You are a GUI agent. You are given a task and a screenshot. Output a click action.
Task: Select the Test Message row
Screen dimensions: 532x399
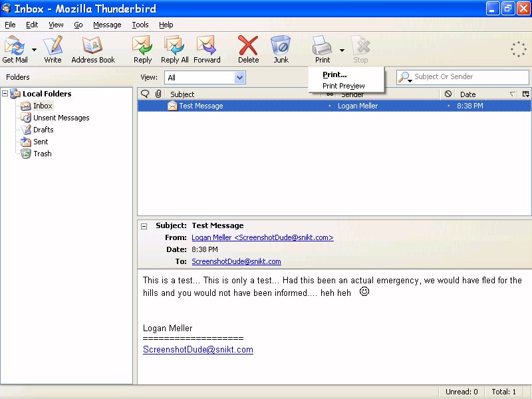pyautogui.click(x=334, y=106)
